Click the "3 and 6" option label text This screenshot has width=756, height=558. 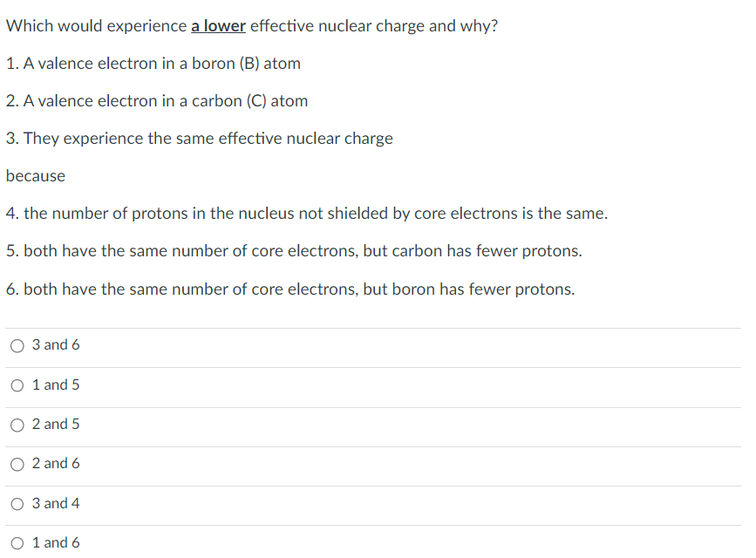55,344
